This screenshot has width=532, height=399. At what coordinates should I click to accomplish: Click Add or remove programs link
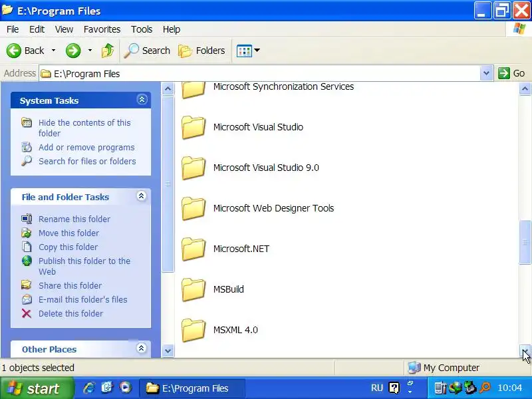click(x=86, y=148)
